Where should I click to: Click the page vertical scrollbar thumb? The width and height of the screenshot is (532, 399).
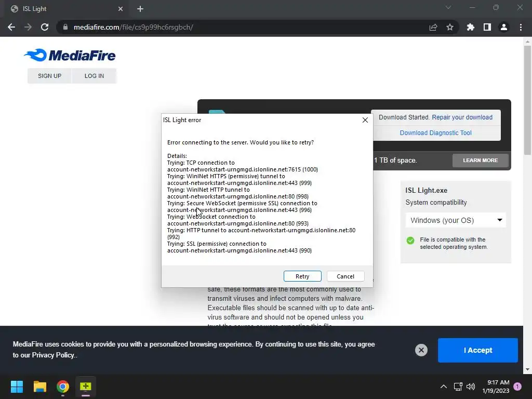[x=527, y=100]
